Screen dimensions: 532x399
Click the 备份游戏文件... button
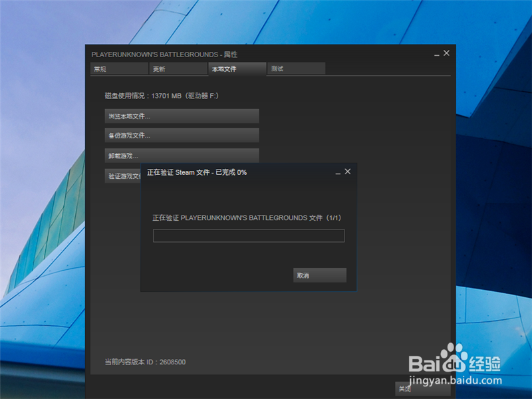(x=182, y=136)
